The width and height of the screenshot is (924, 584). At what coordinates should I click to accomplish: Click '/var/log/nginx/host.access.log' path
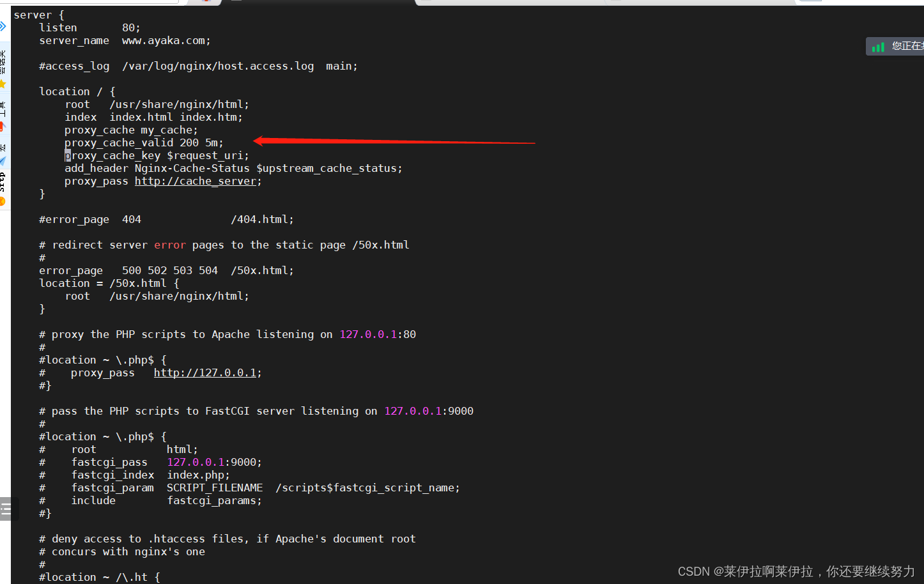coord(218,66)
